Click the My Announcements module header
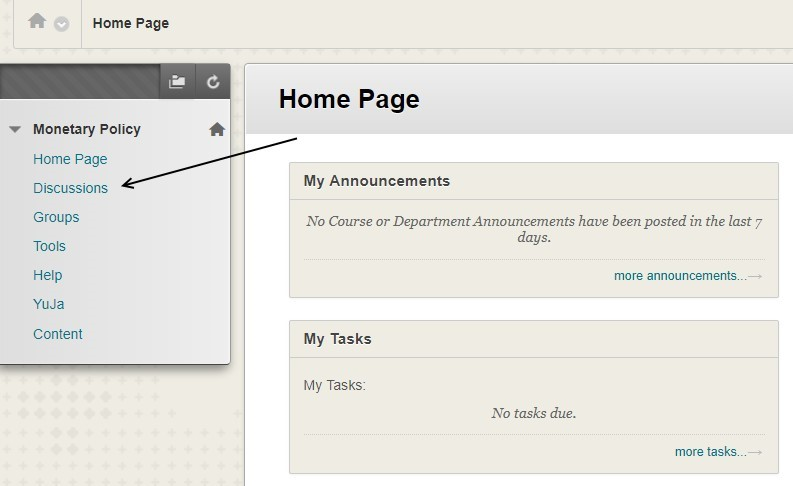Screen dimensions: 793x486 (534, 181)
